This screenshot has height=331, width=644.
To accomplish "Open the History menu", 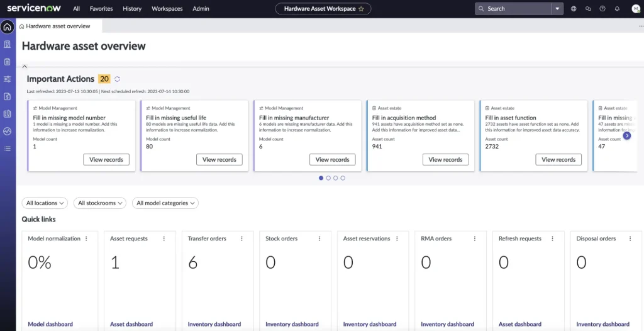I will click(x=132, y=9).
